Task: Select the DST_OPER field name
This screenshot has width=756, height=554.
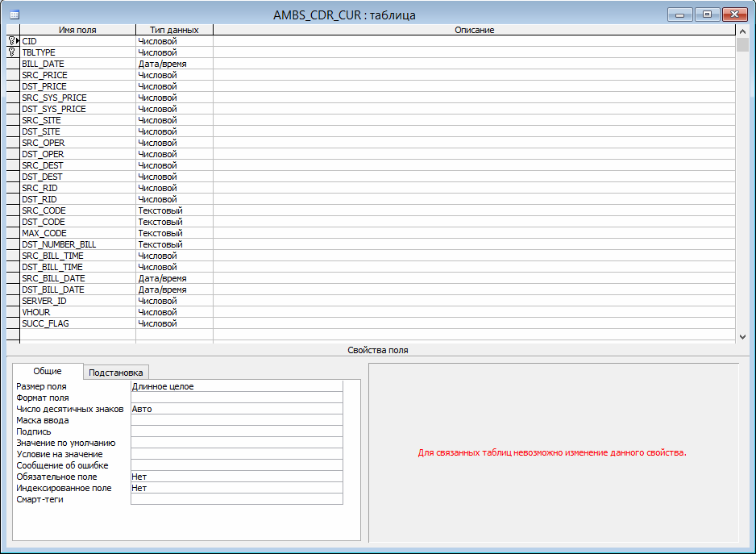Action: pos(43,154)
